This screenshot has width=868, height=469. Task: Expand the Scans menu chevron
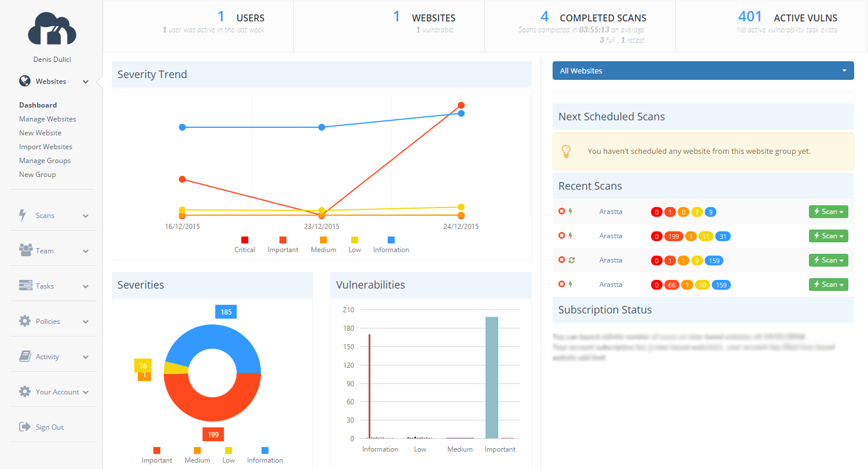86,216
